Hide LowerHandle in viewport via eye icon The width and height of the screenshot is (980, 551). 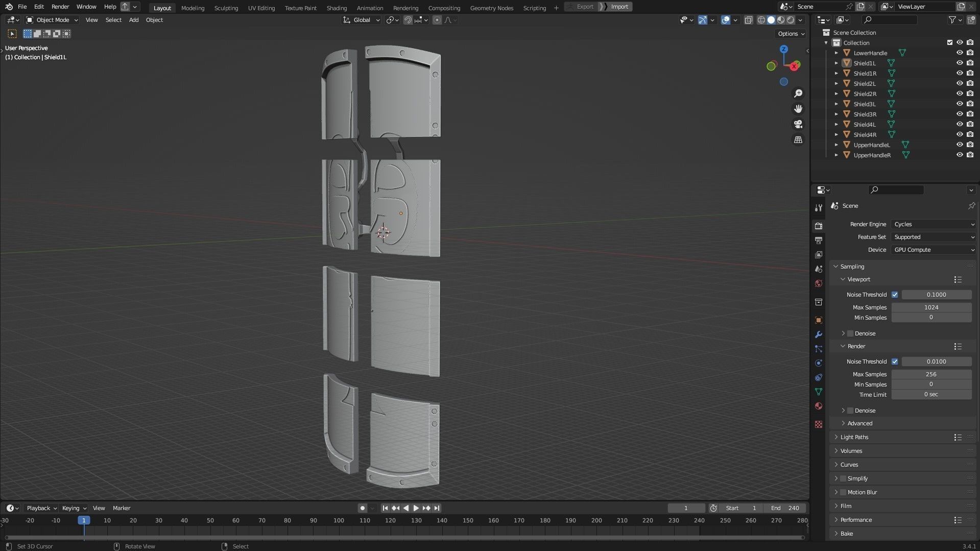coord(960,53)
